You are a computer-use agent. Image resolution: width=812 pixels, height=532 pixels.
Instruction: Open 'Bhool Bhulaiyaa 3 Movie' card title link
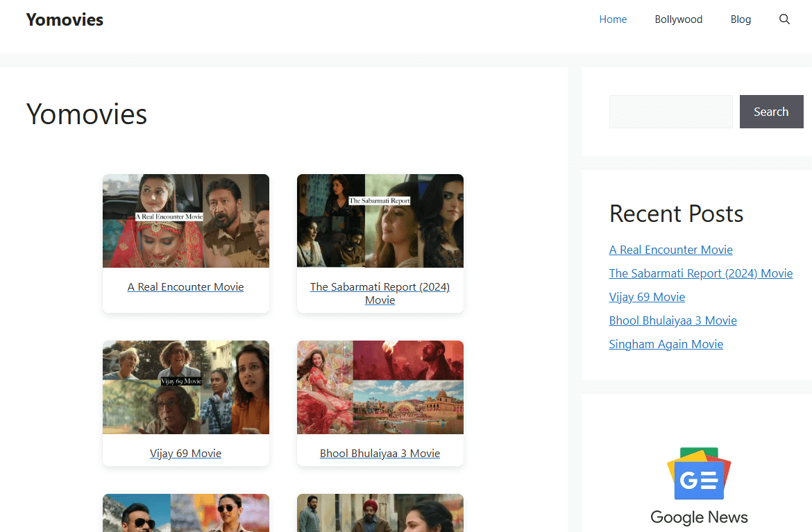380,454
